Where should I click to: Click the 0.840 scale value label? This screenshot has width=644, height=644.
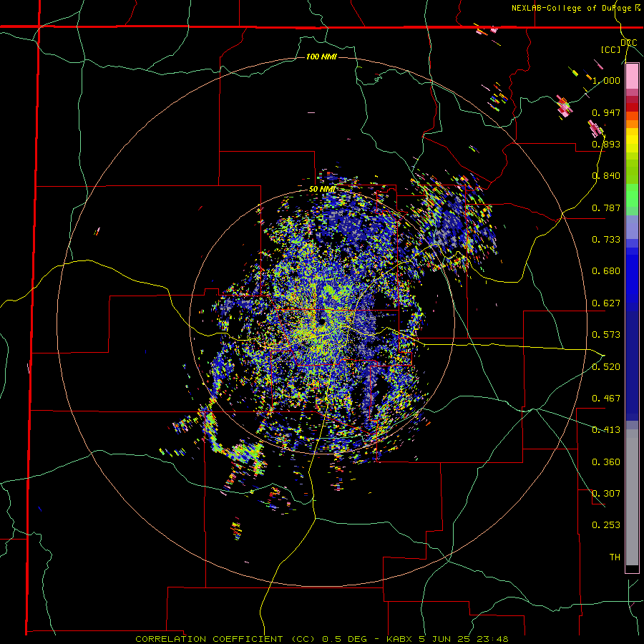606,176
